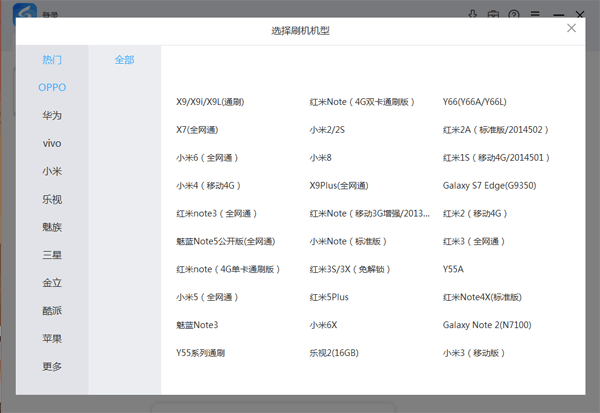Image resolution: width=600 pixels, height=413 pixels.
Task: Choose 华为 in the brand list
Action: 52,116
